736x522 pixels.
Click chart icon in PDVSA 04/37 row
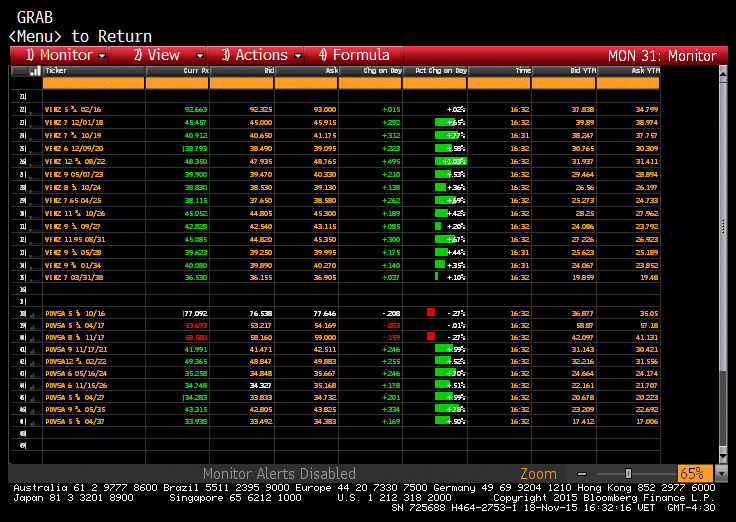(x=35, y=422)
